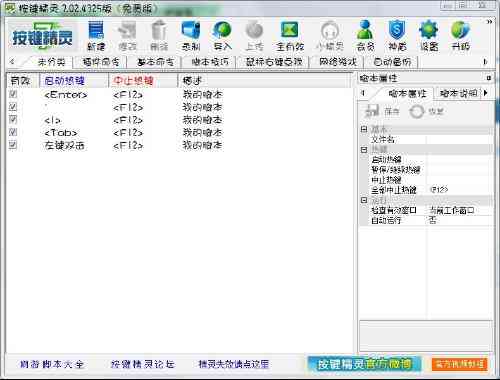Click the 删除 (Delete) trash icon
This screenshot has height=380, width=500.
coord(159,36)
